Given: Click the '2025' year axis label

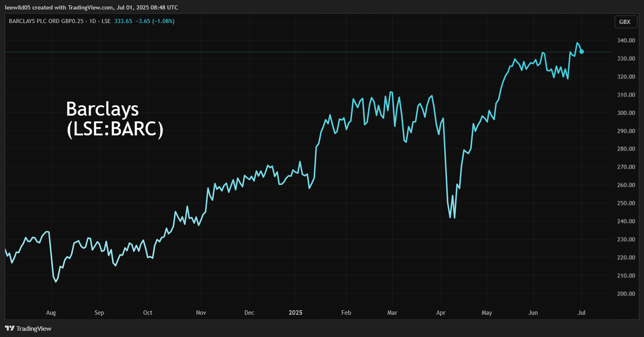Looking at the screenshot, I should click(x=296, y=313).
